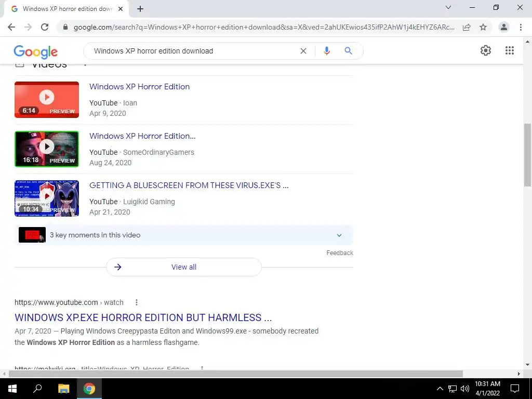View site info via the padlock icon

pyautogui.click(x=65, y=27)
